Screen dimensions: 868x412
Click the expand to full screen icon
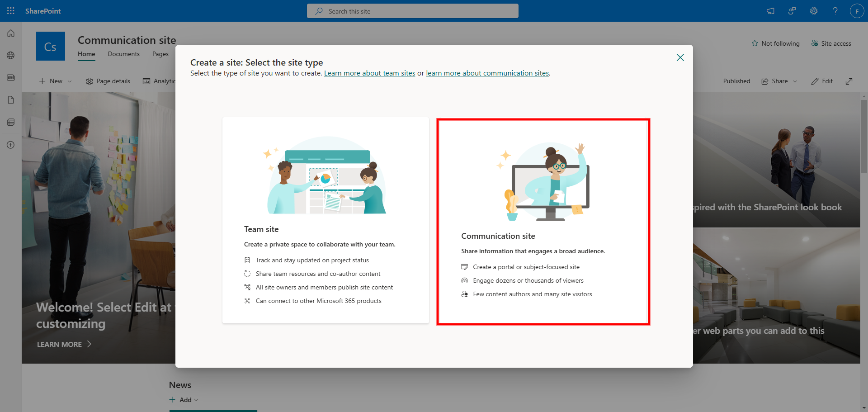click(x=849, y=81)
